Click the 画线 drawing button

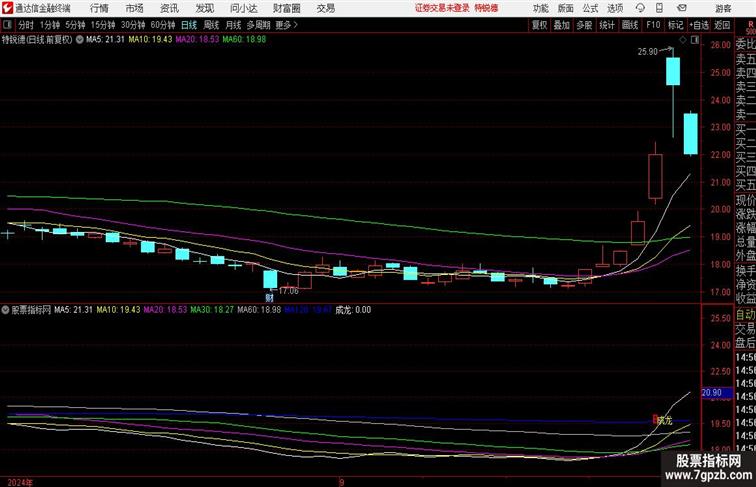[630, 25]
